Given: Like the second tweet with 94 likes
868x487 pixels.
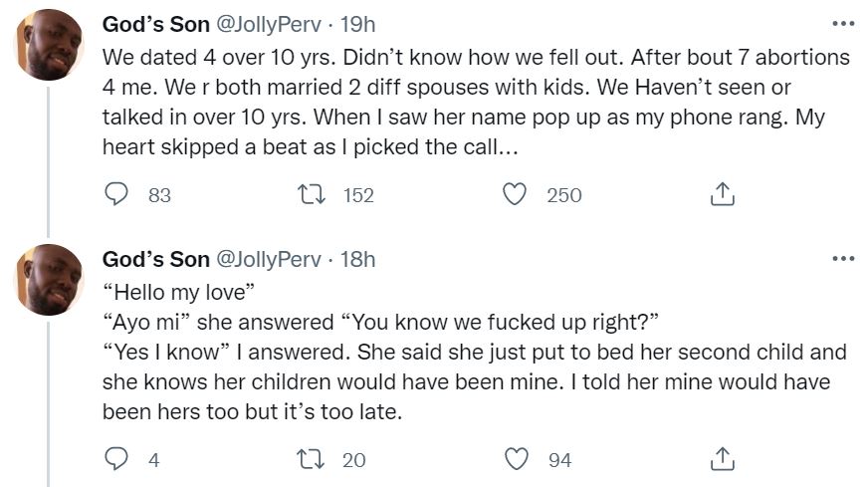Looking at the screenshot, I should pyautogui.click(x=515, y=459).
